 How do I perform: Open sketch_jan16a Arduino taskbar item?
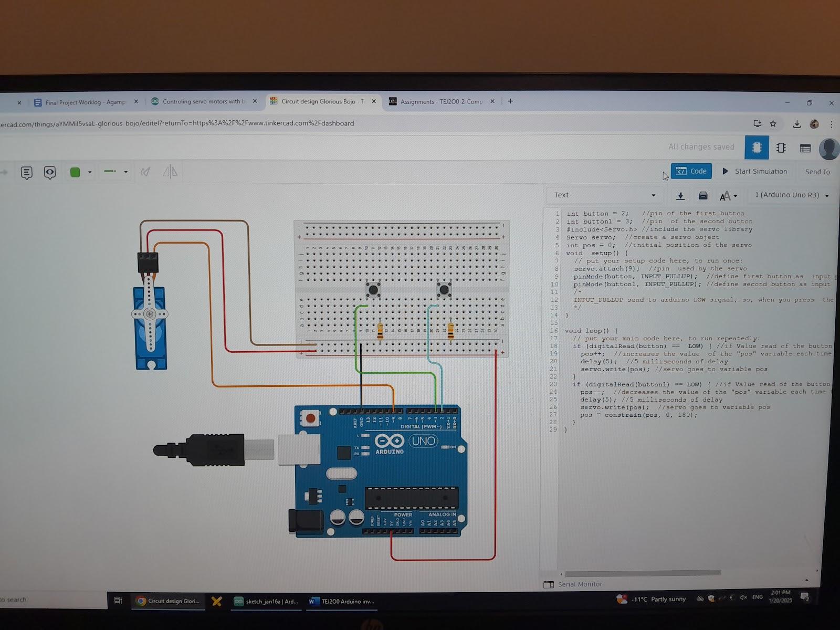(x=266, y=602)
